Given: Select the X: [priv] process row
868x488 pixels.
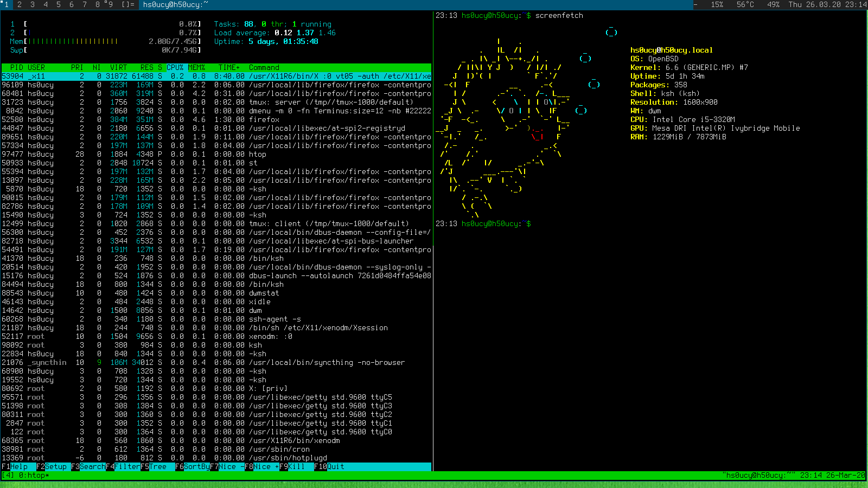Looking at the screenshot, I should click(x=216, y=388).
